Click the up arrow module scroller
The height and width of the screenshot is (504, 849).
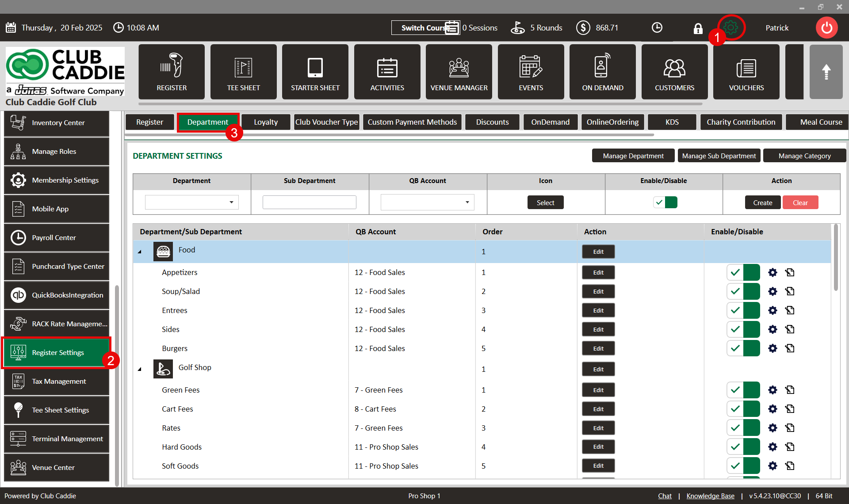click(826, 72)
